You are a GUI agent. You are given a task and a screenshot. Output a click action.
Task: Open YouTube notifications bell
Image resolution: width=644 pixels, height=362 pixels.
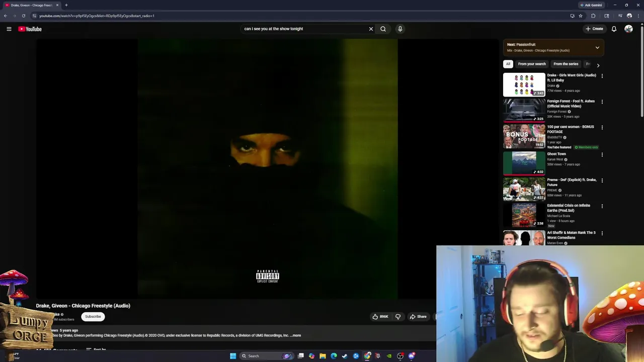tap(614, 29)
